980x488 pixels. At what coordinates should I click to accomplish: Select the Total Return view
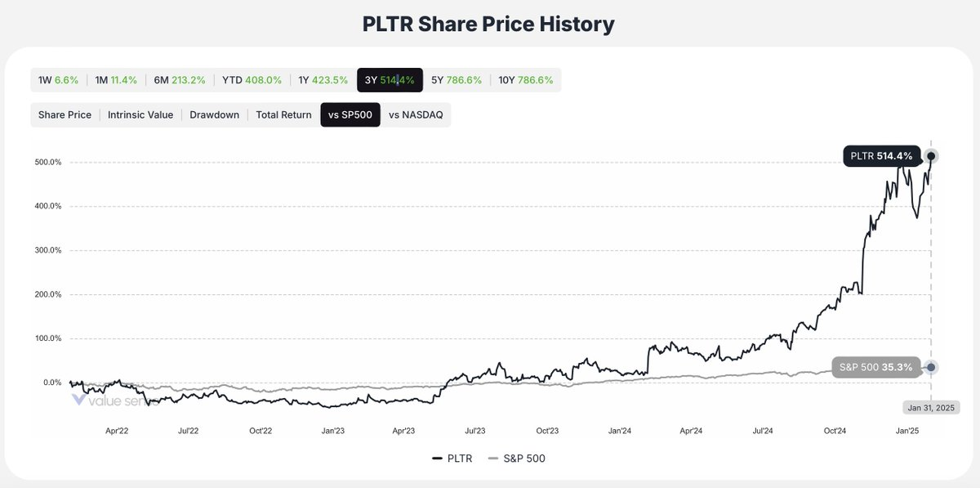pos(283,114)
